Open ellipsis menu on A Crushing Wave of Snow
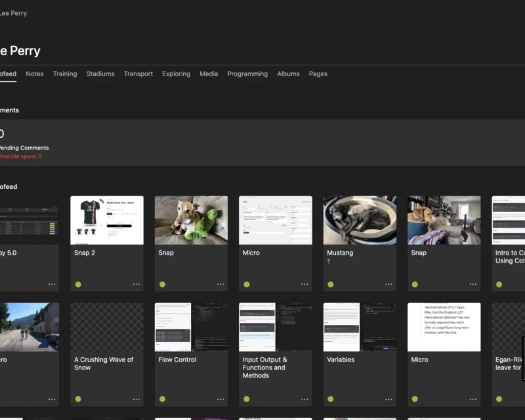The image size is (525, 420). (136, 399)
